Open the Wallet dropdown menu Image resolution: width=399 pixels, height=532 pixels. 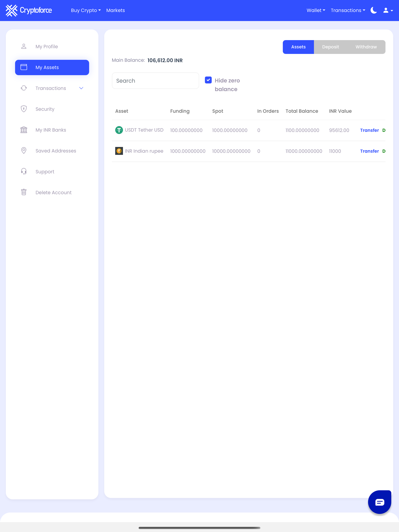point(316,10)
